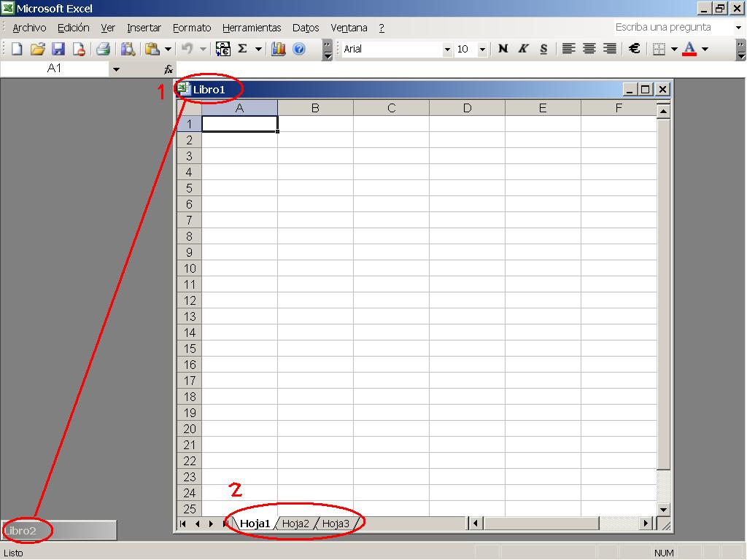747x560 pixels.
Task: Open the Arial font name dropdown
Action: [447, 49]
